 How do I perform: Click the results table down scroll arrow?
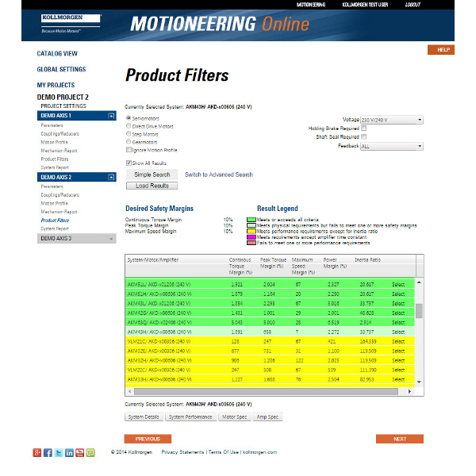coord(419,382)
